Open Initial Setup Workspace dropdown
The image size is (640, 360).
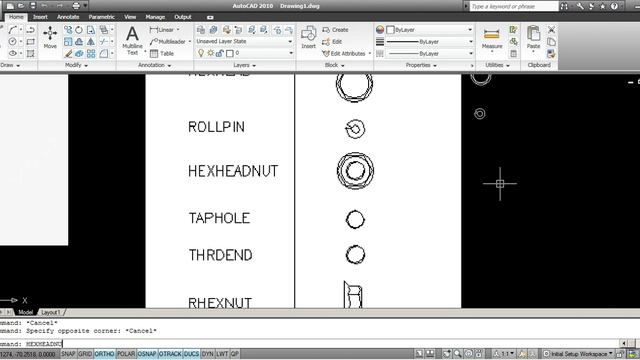pos(578,354)
